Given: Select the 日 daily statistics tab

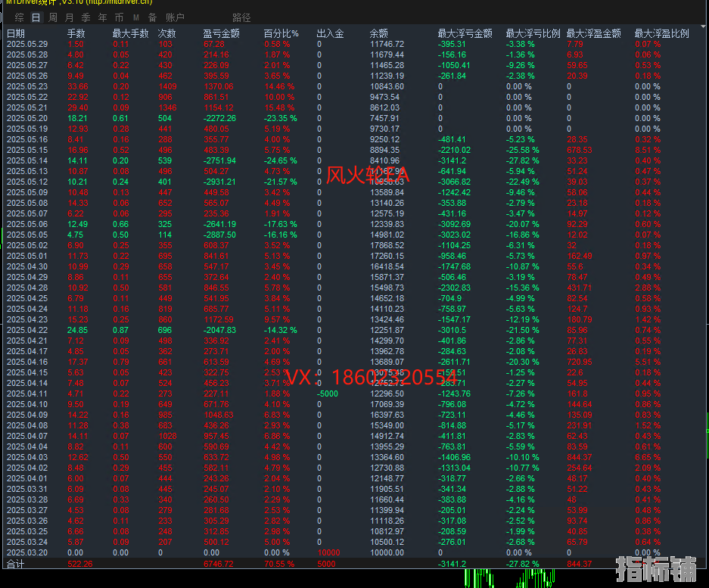Looking at the screenshot, I should 36,17.
